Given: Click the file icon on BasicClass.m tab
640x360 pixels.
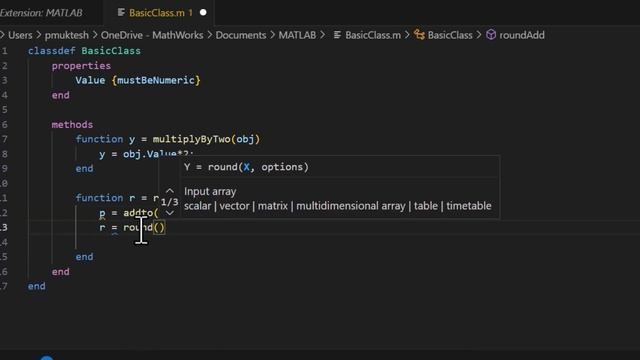Looking at the screenshot, I should point(121,13).
